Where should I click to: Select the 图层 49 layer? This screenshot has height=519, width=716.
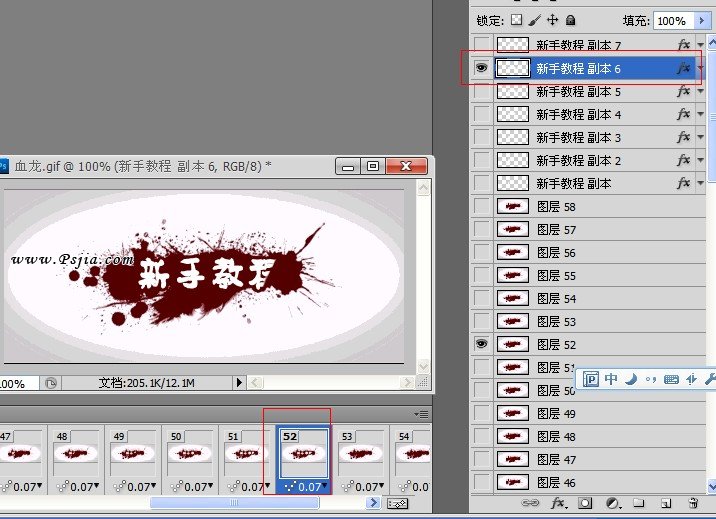click(599, 413)
